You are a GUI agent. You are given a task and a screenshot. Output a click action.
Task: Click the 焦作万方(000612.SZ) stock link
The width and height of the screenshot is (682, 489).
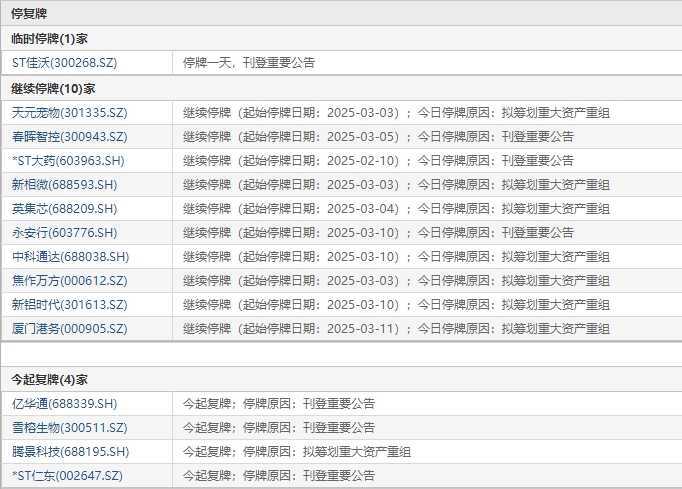tap(70, 280)
